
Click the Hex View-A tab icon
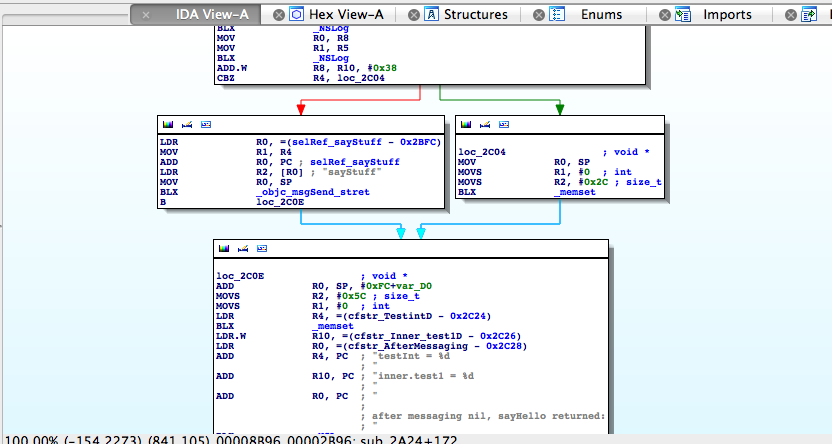296,14
